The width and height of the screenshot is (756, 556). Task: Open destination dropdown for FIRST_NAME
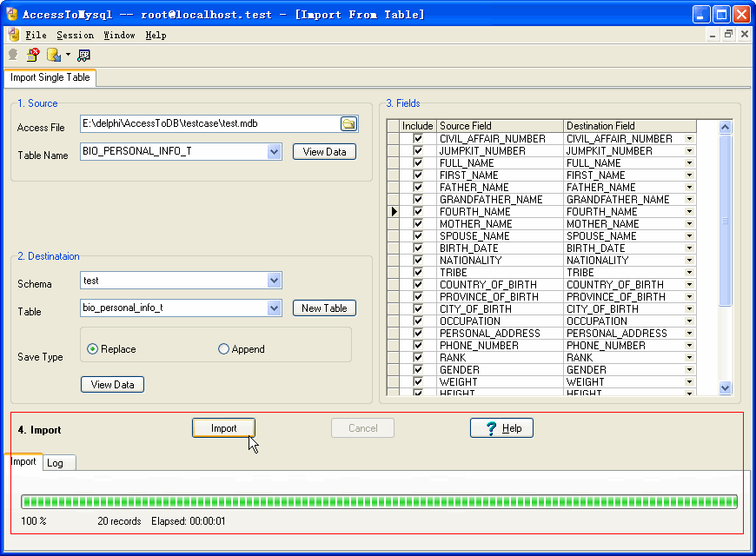[x=689, y=175]
